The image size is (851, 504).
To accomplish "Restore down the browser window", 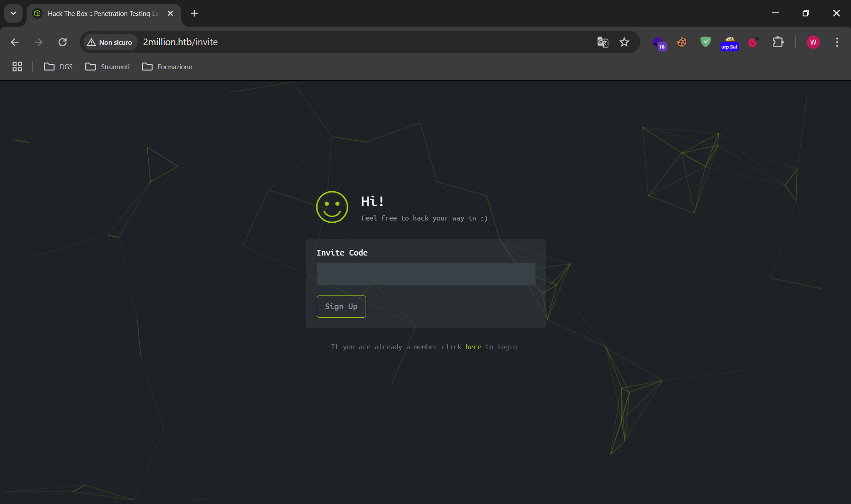I will point(806,13).
